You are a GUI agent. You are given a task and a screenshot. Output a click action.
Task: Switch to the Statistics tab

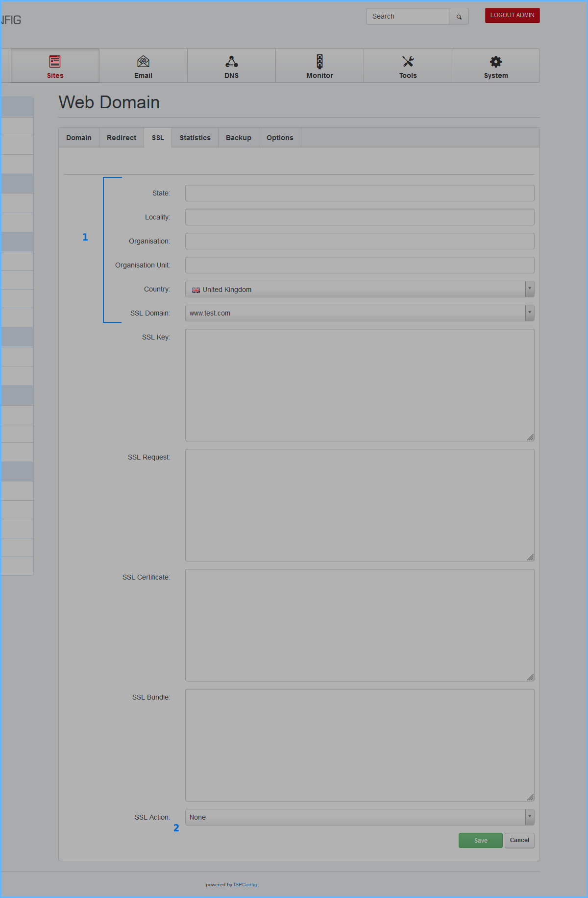(x=195, y=138)
